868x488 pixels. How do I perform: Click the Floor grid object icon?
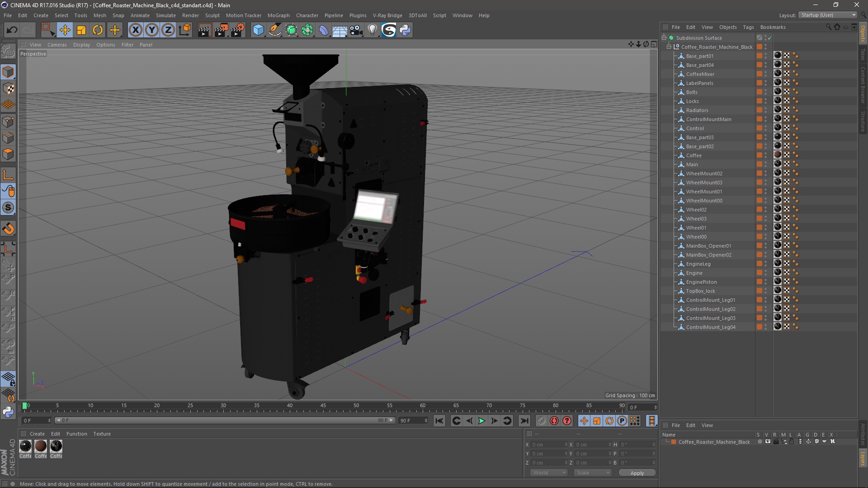[x=340, y=30]
